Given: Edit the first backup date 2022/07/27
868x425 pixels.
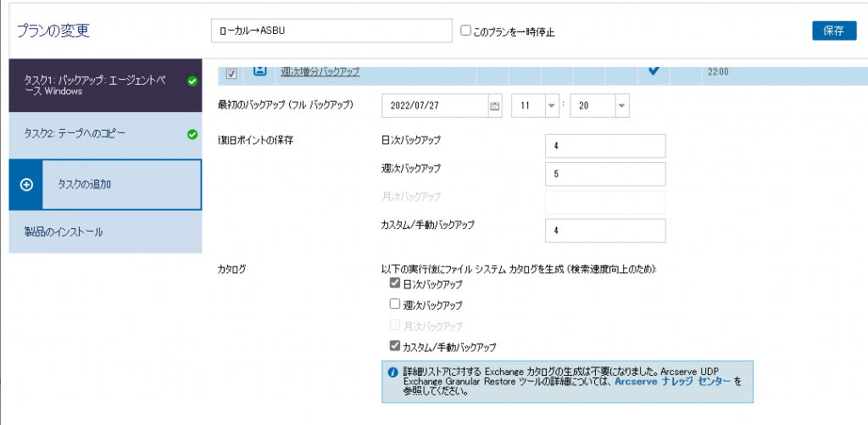Looking at the screenshot, I should [x=435, y=106].
